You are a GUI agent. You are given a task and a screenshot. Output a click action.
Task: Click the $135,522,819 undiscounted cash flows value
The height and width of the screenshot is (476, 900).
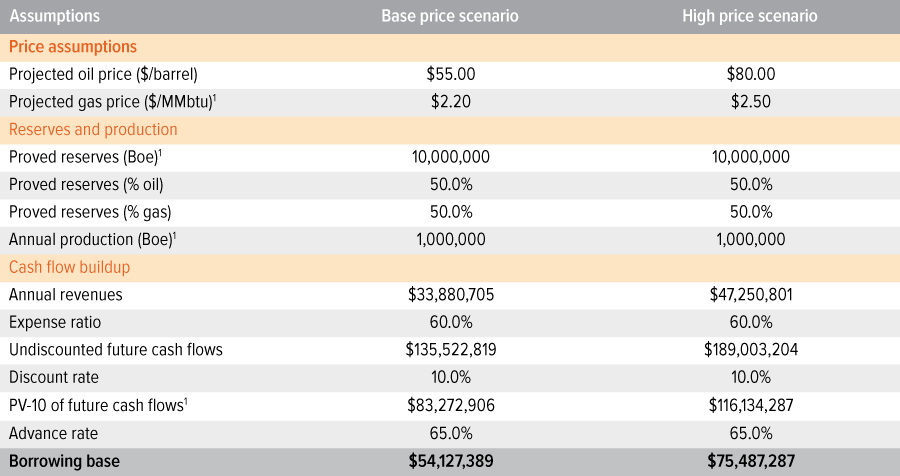(451, 350)
